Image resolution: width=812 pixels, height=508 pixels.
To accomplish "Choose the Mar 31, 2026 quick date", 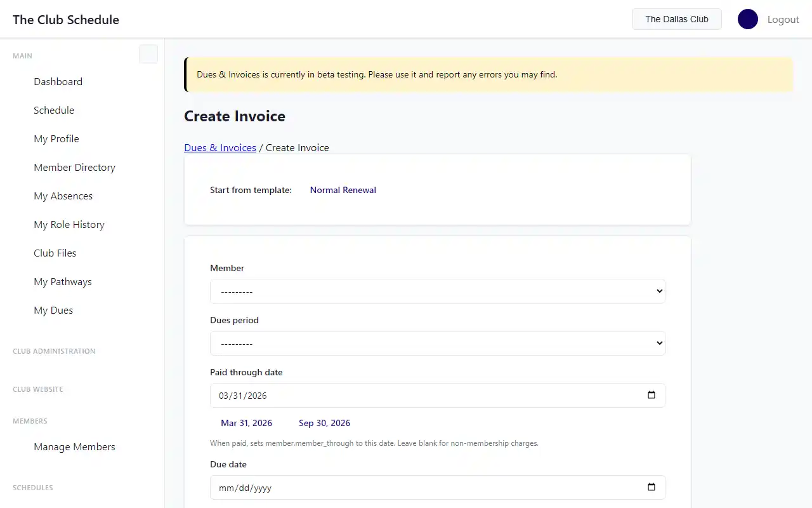I will (246, 423).
